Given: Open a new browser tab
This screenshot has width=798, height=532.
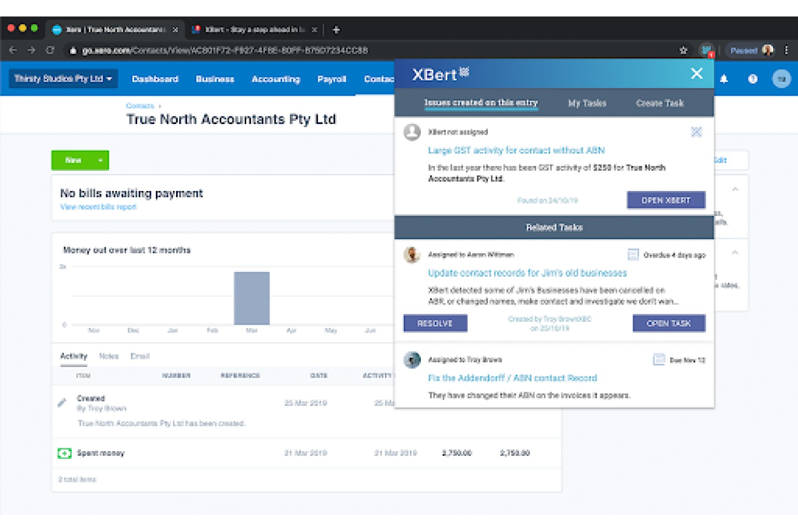Looking at the screenshot, I should coord(336,30).
